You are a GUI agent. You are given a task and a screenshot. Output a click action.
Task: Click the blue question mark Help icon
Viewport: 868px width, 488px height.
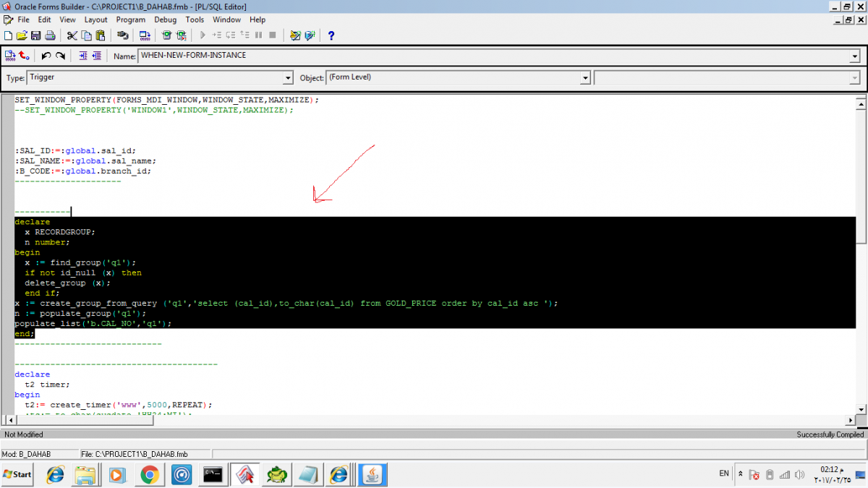point(331,35)
